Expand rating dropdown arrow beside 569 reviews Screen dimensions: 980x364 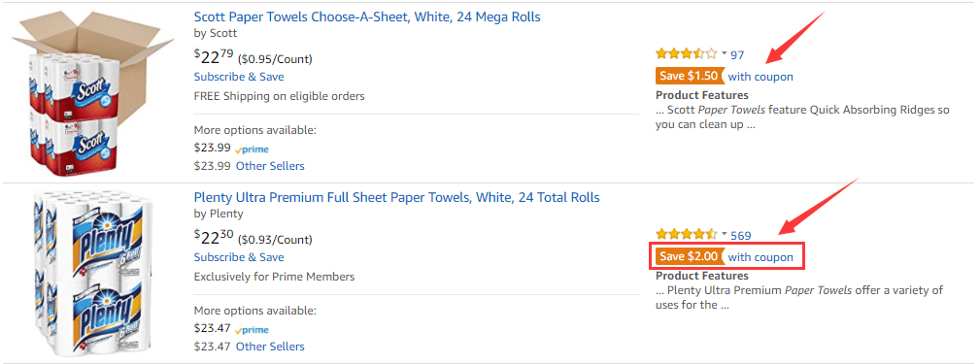(725, 234)
